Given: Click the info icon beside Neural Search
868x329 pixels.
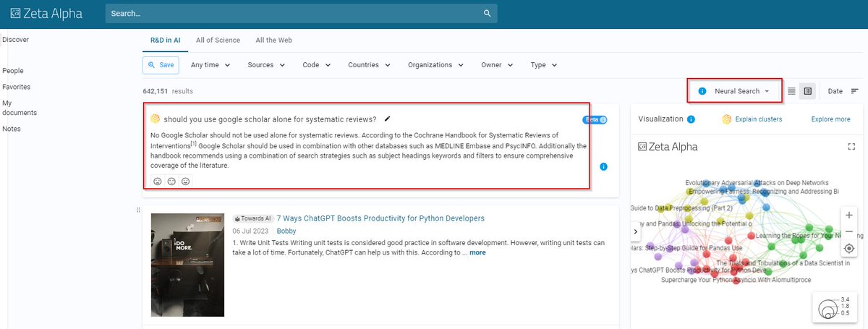Looking at the screenshot, I should (702, 92).
